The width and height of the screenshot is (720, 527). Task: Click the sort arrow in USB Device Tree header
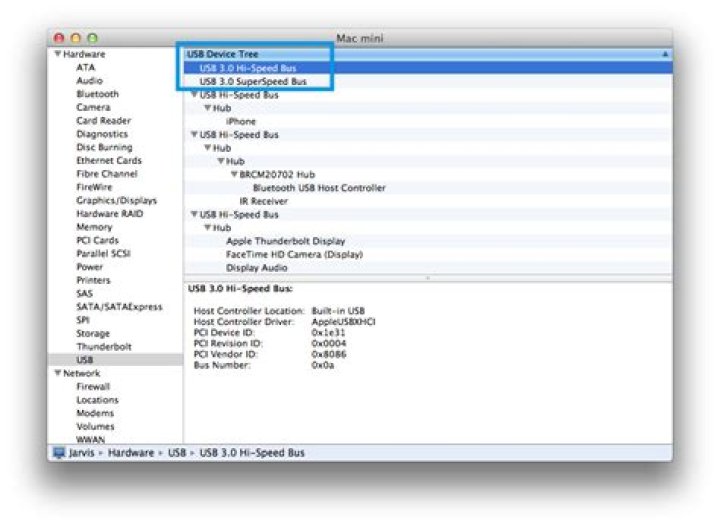tap(664, 54)
